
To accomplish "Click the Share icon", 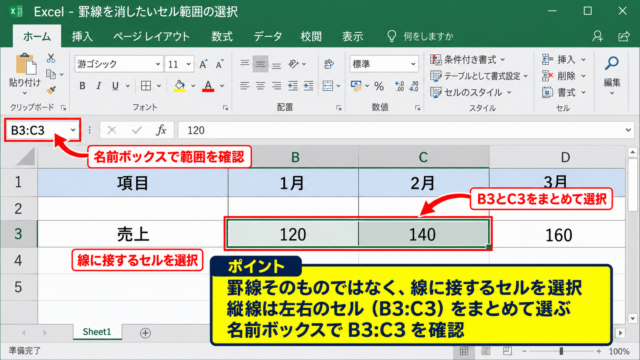I will click(624, 36).
